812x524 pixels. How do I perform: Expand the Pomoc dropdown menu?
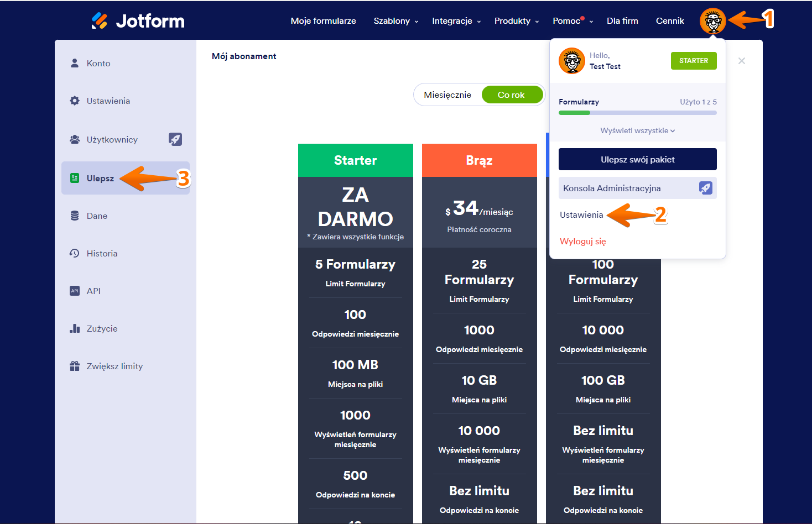(x=573, y=21)
